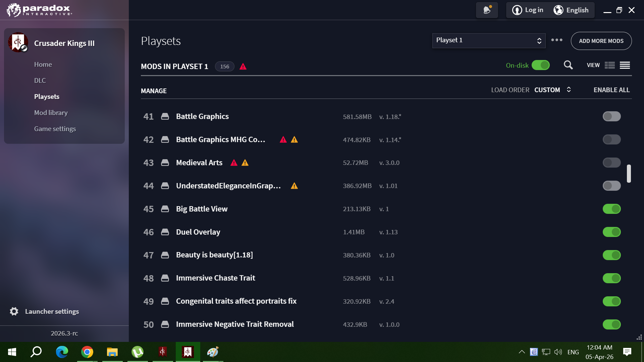Disable the Duel Overlay mod toggle

coord(612,232)
